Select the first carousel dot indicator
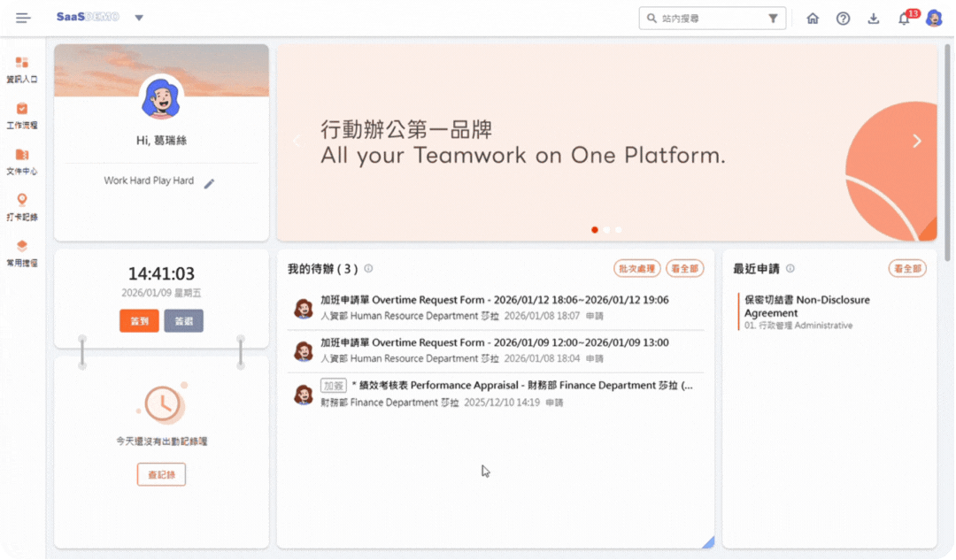Viewport: 956px width, 560px height. click(594, 229)
